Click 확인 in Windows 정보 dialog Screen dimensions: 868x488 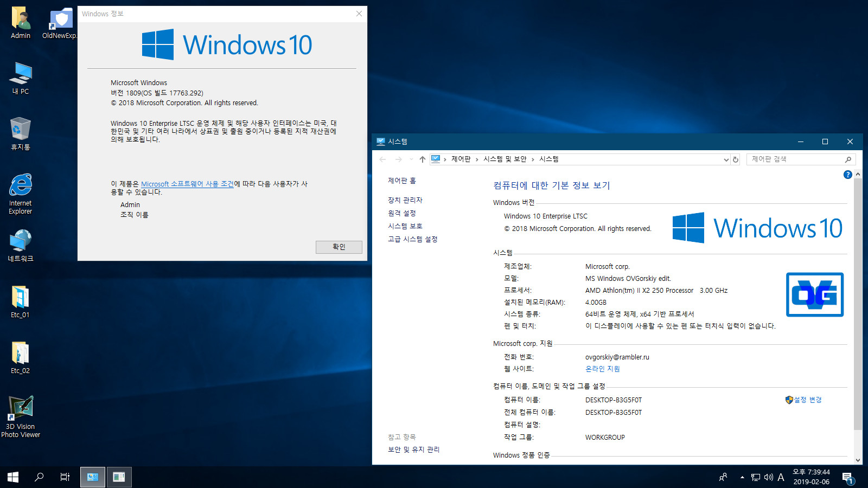point(339,247)
